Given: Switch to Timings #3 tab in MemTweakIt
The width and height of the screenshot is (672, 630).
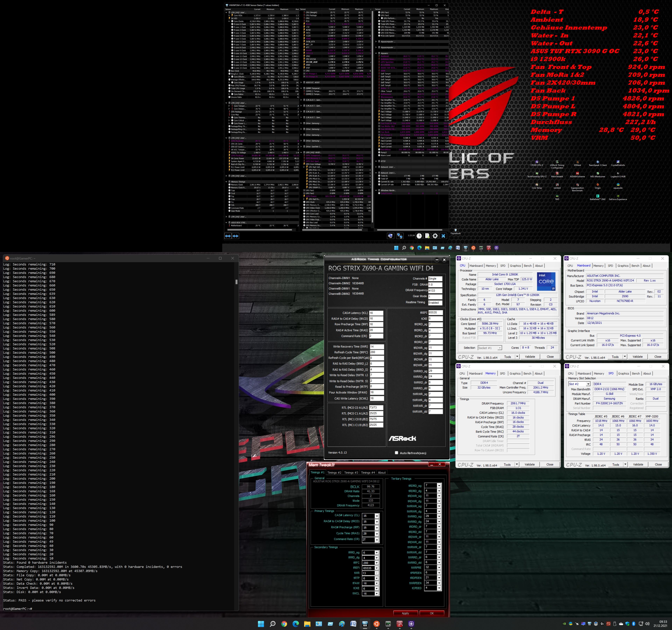Looking at the screenshot, I should [x=351, y=472].
